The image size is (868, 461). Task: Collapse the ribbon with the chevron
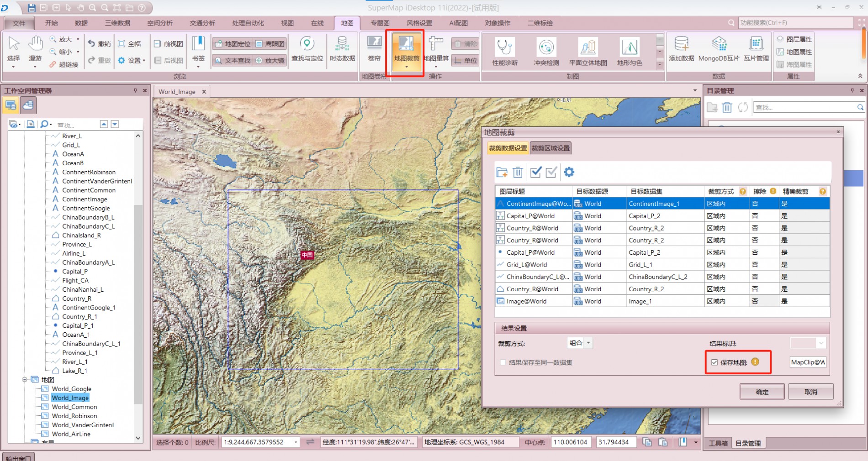[x=860, y=76]
